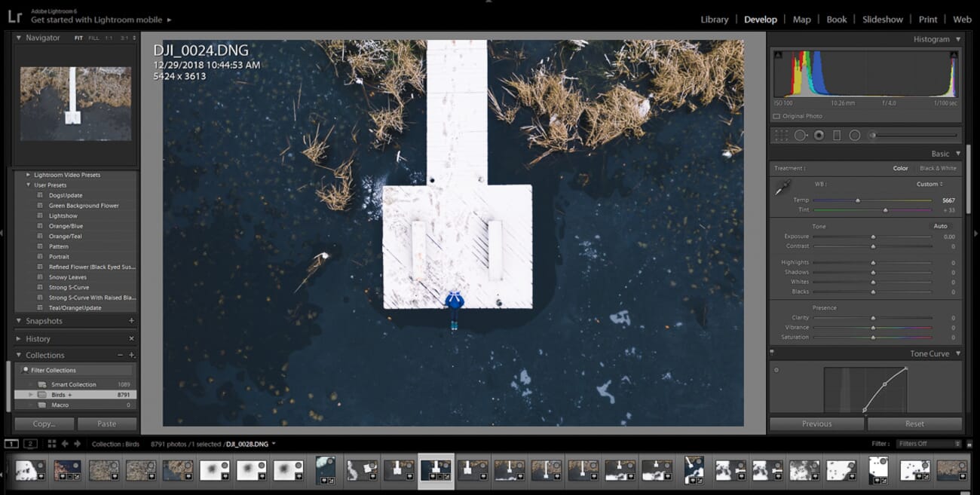Switch treatment to Black & White
This screenshot has width=980, height=495.
click(x=937, y=168)
